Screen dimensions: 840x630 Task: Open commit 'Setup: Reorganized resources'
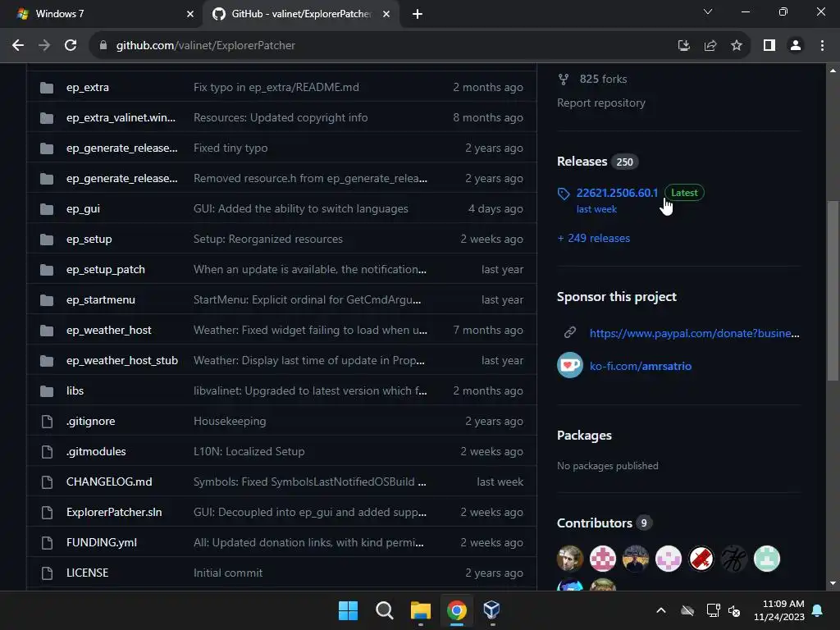click(268, 239)
